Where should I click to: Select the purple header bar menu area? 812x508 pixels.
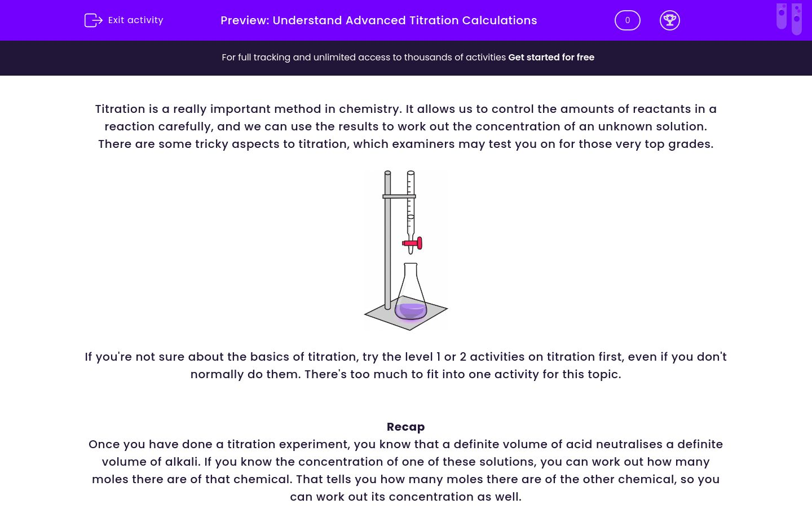[x=406, y=20]
